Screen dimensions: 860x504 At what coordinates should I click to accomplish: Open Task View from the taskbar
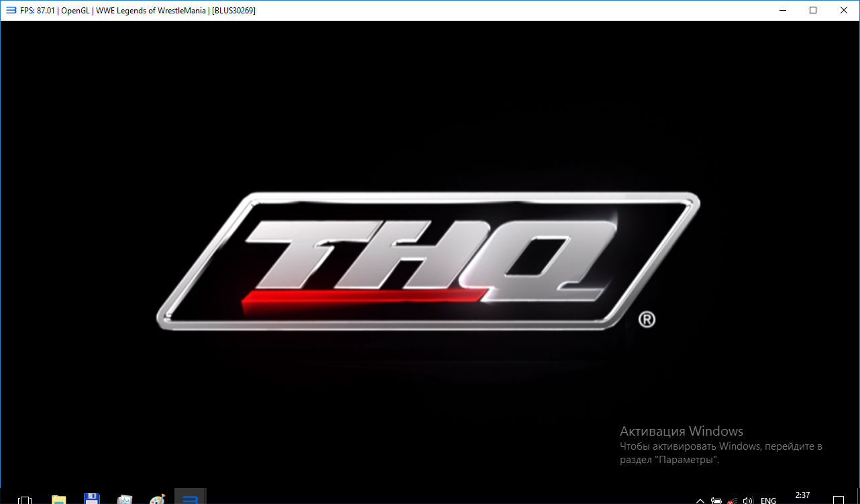pos(25,500)
